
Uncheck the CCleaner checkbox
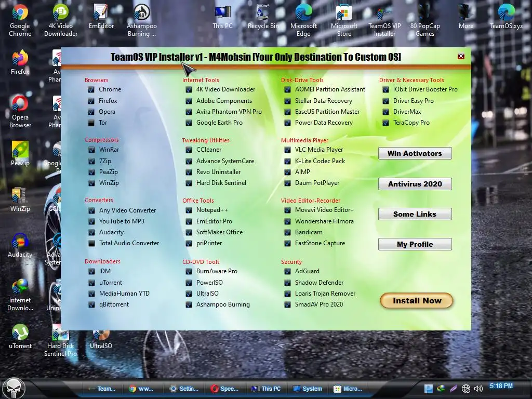189,150
